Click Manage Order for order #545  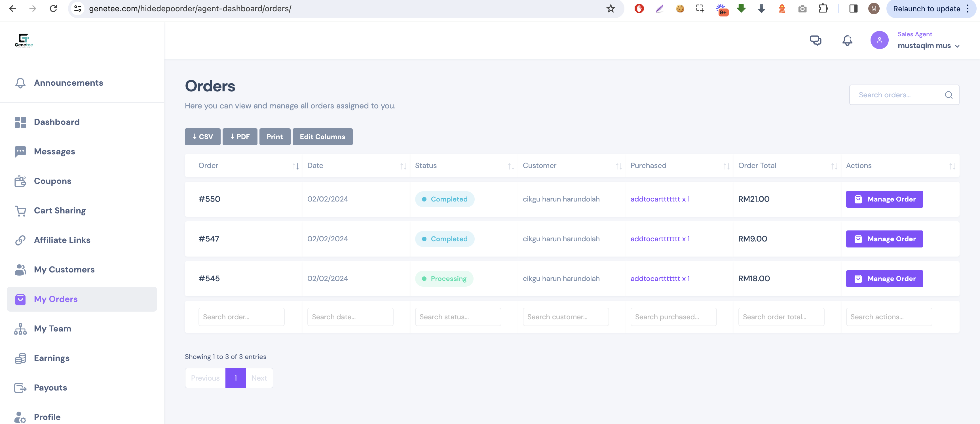[884, 279]
